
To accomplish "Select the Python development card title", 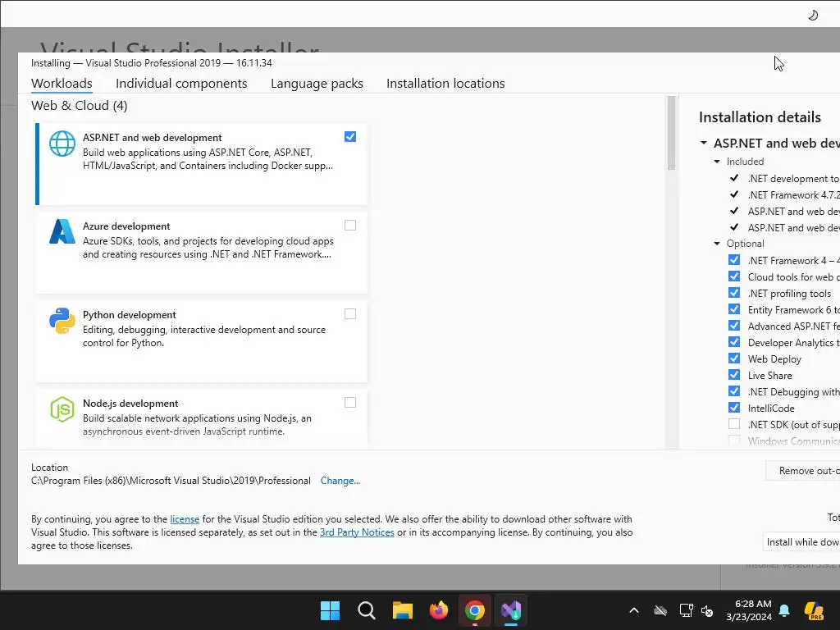I will click(x=129, y=315).
